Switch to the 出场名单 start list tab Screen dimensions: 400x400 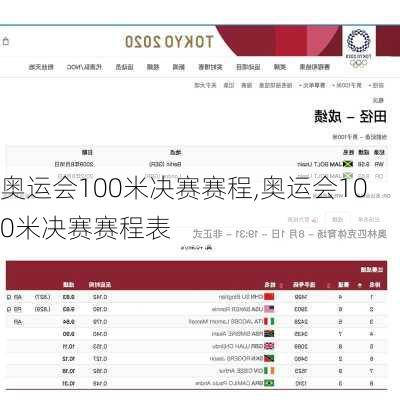pos(369,219)
